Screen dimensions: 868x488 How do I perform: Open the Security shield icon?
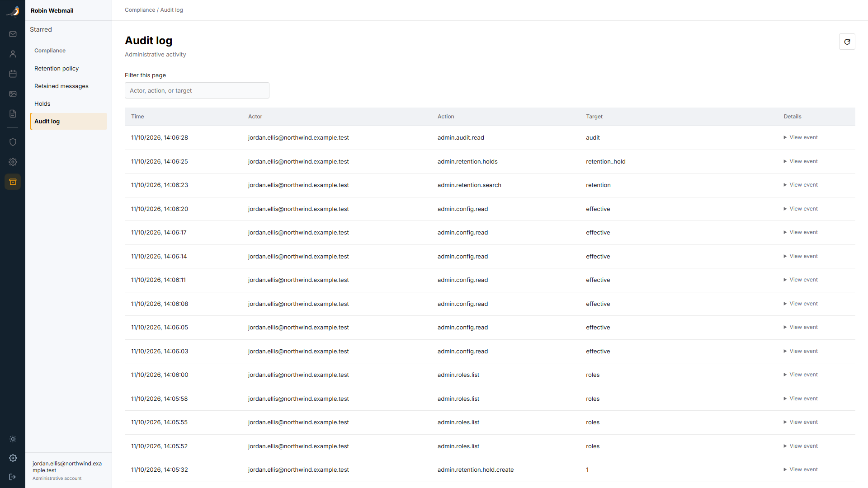click(x=13, y=142)
